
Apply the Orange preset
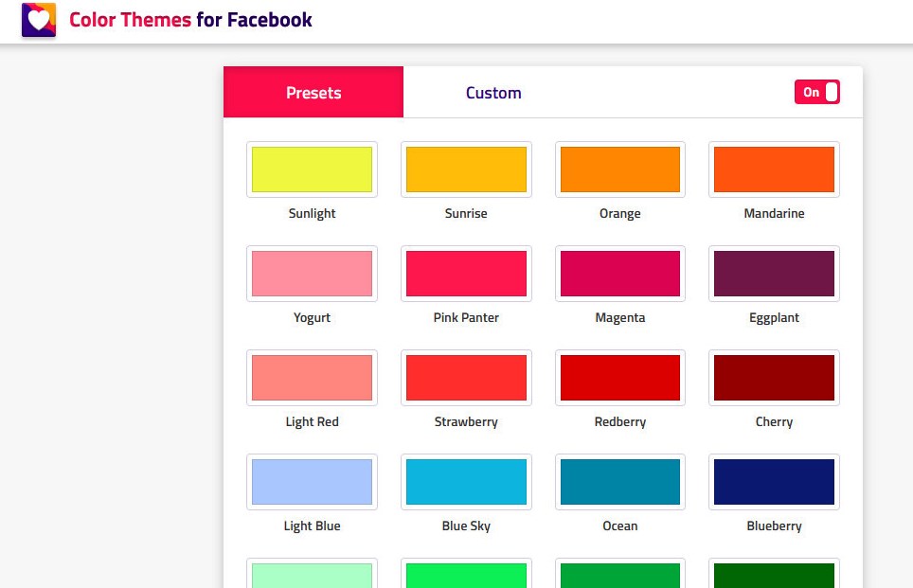pos(619,169)
